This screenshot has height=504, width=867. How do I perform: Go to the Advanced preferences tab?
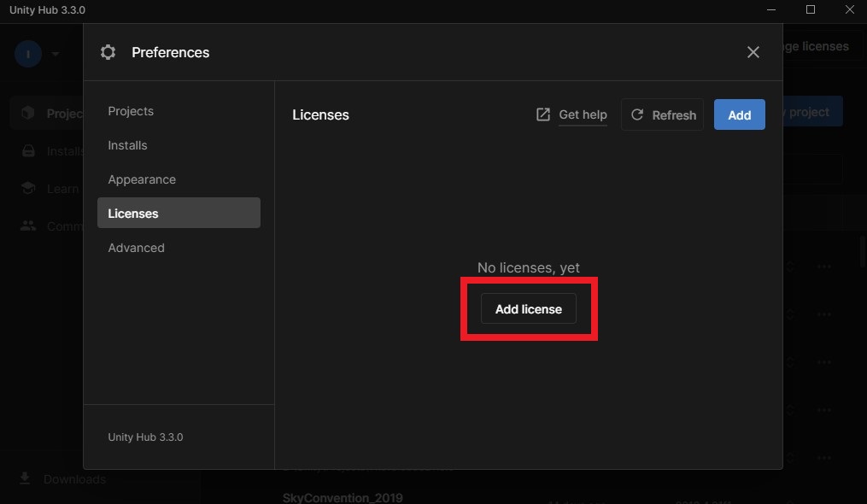click(x=136, y=248)
